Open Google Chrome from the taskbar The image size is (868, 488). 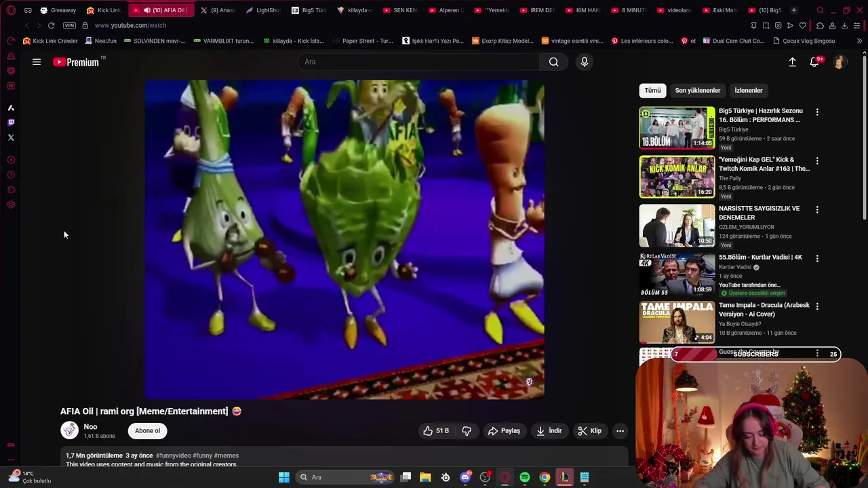click(x=545, y=477)
